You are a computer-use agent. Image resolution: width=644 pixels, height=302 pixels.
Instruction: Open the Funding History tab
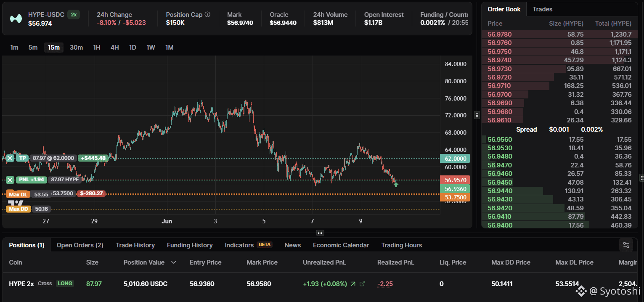click(190, 245)
